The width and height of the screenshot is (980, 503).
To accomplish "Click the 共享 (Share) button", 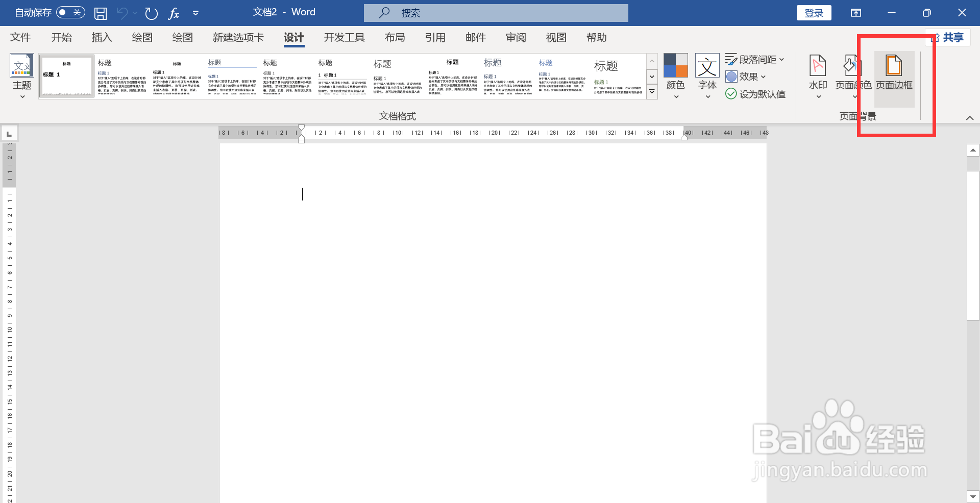I will pos(954,37).
